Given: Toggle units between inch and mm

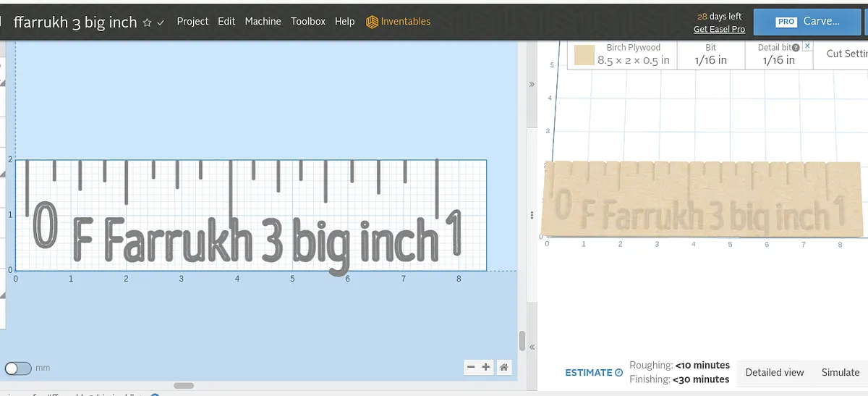Looking at the screenshot, I should 18,368.
